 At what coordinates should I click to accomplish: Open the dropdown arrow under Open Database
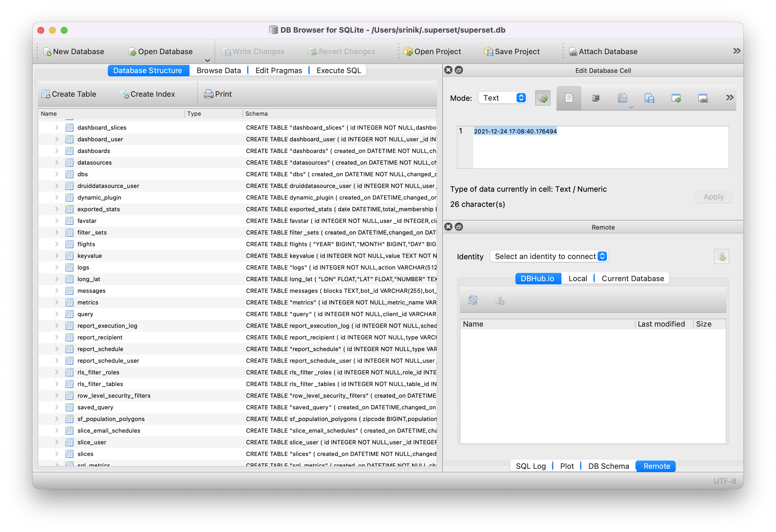[x=207, y=60]
